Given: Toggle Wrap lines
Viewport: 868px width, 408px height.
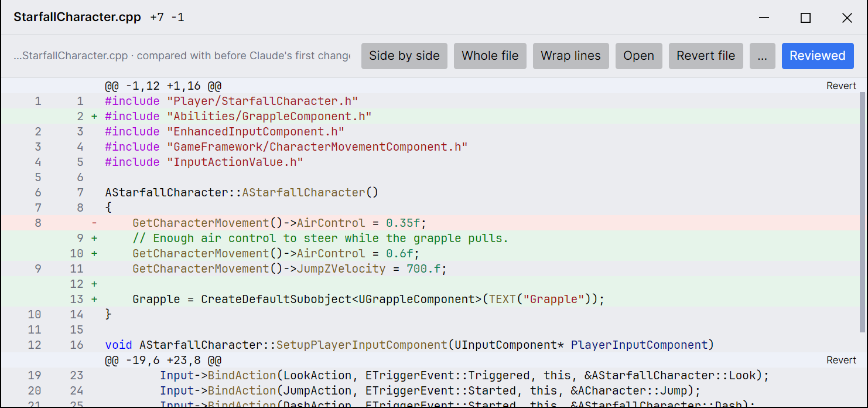Looking at the screenshot, I should [x=570, y=56].
